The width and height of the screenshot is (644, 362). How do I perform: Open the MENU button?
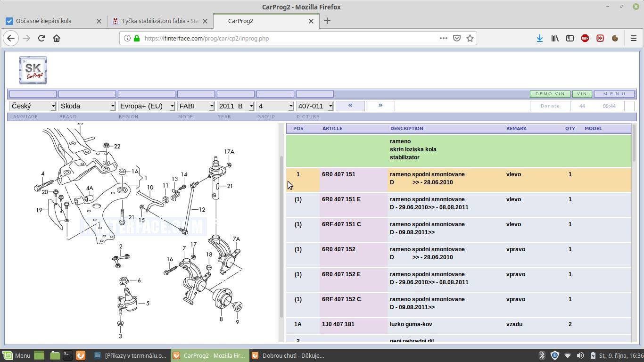coord(614,94)
